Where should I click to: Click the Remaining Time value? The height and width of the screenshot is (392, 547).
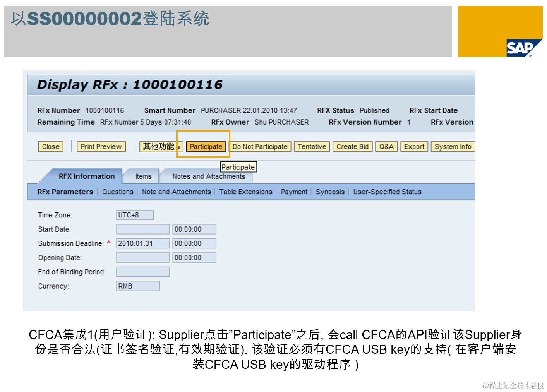point(146,122)
